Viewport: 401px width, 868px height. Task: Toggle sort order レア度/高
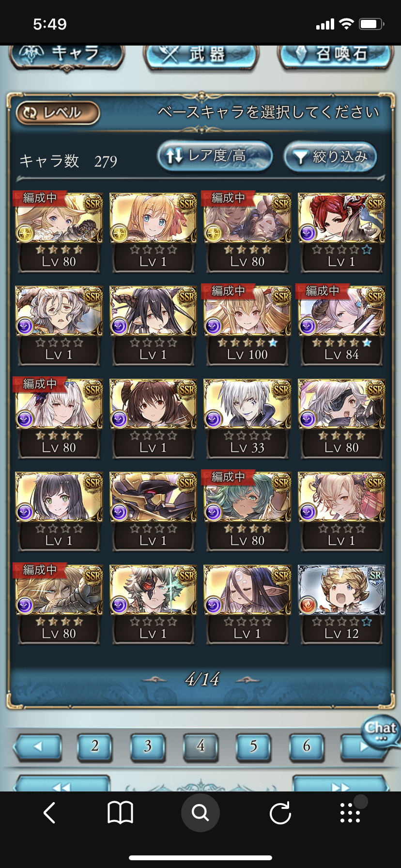tap(215, 156)
